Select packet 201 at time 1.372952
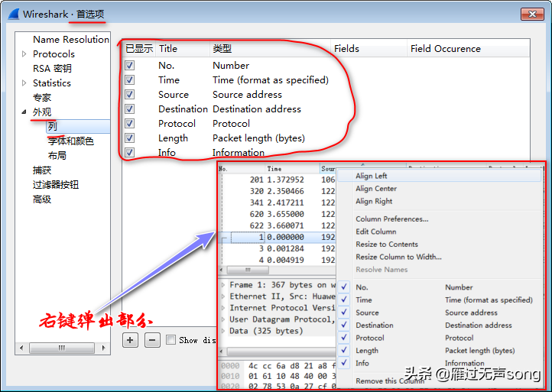Screen dimensions: 552x392 pos(277,180)
